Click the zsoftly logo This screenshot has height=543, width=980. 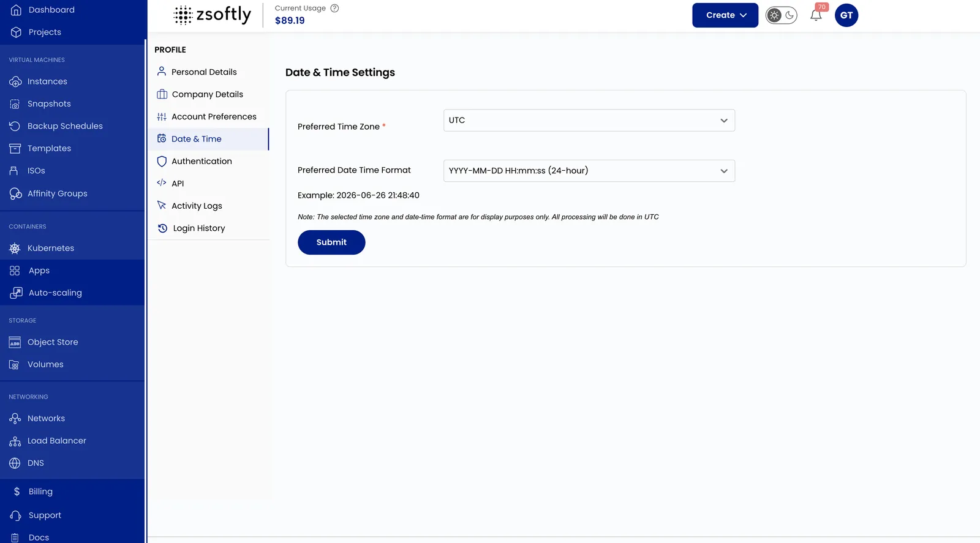coord(212,15)
